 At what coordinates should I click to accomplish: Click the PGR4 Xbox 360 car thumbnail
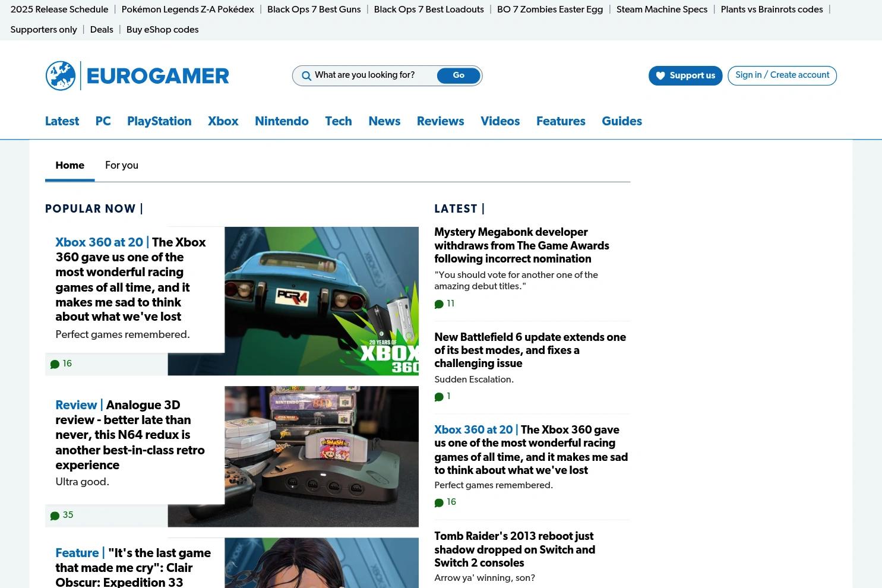coord(321,301)
